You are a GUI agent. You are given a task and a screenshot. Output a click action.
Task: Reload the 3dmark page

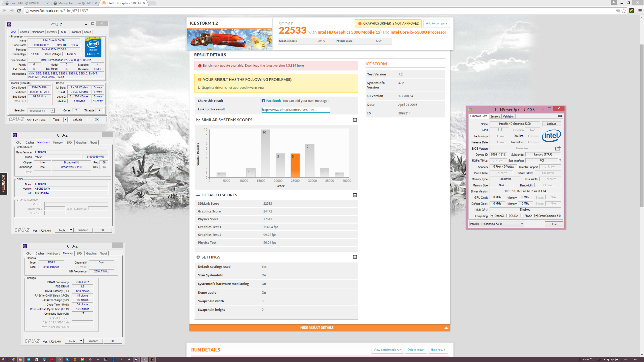coord(19,11)
